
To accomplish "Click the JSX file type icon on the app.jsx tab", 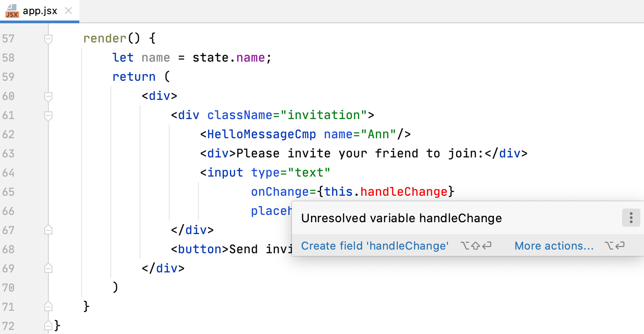I will (x=11, y=11).
